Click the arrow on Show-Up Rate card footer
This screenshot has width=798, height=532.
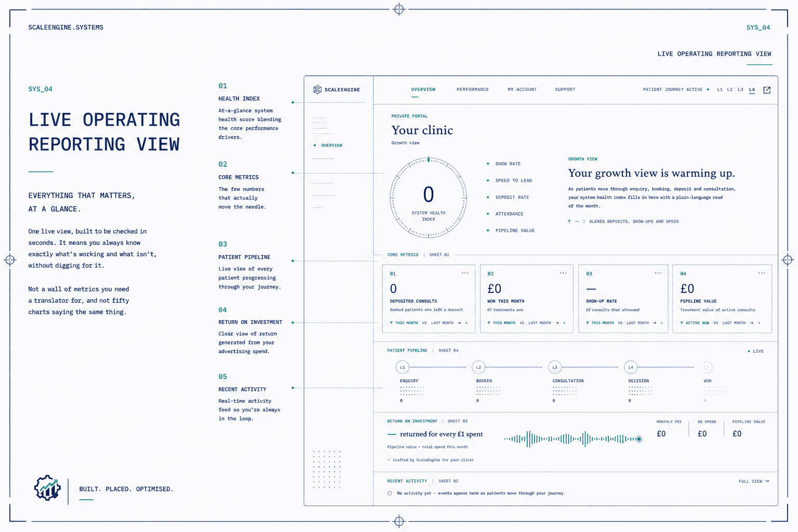coord(655,323)
